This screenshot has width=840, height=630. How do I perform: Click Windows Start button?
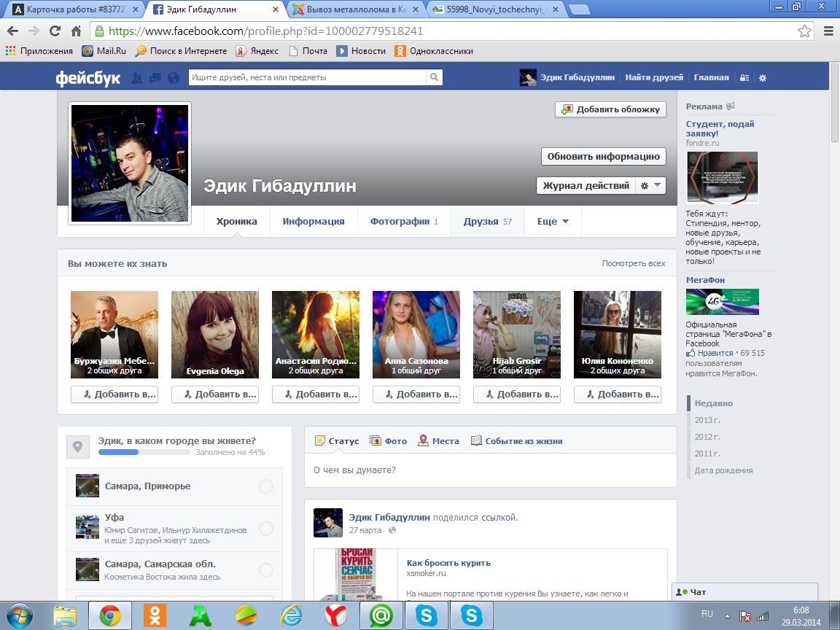click(x=19, y=616)
